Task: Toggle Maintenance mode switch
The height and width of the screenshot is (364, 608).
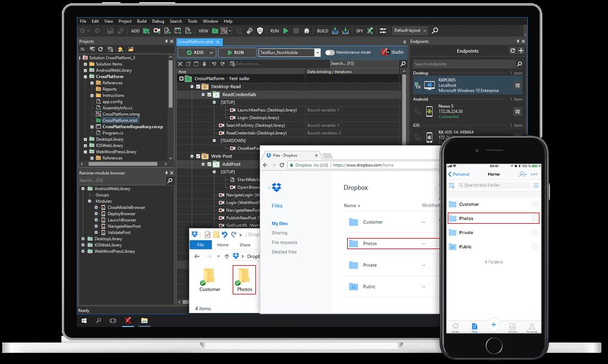Action: pyautogui.click(x=329, y=52)
